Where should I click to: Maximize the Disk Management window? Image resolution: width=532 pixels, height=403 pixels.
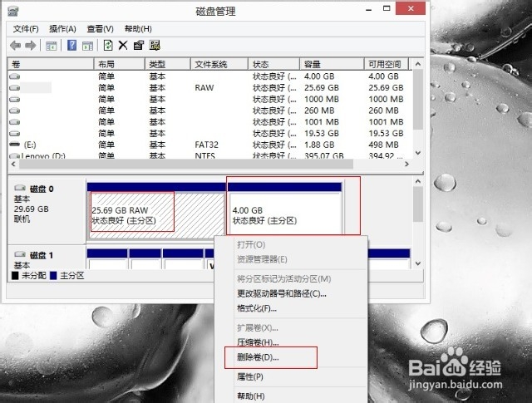pyautogui.click(x=387, y=8)
